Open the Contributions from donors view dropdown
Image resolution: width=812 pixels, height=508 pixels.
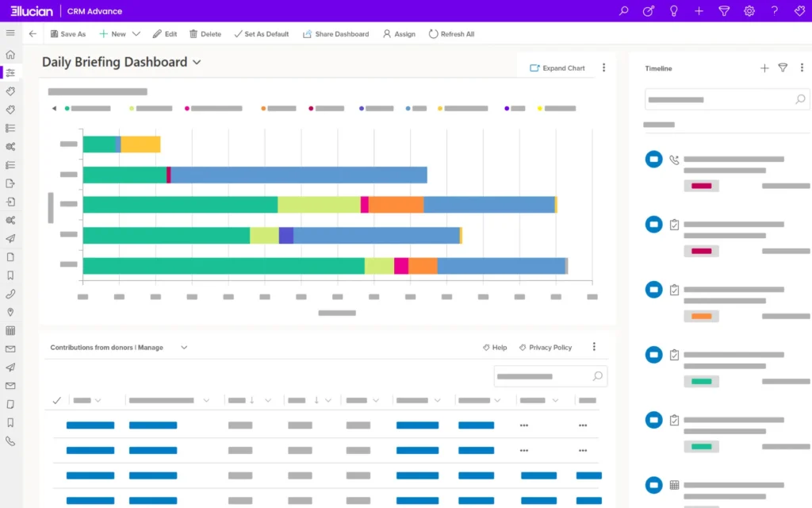click(184, 348)
